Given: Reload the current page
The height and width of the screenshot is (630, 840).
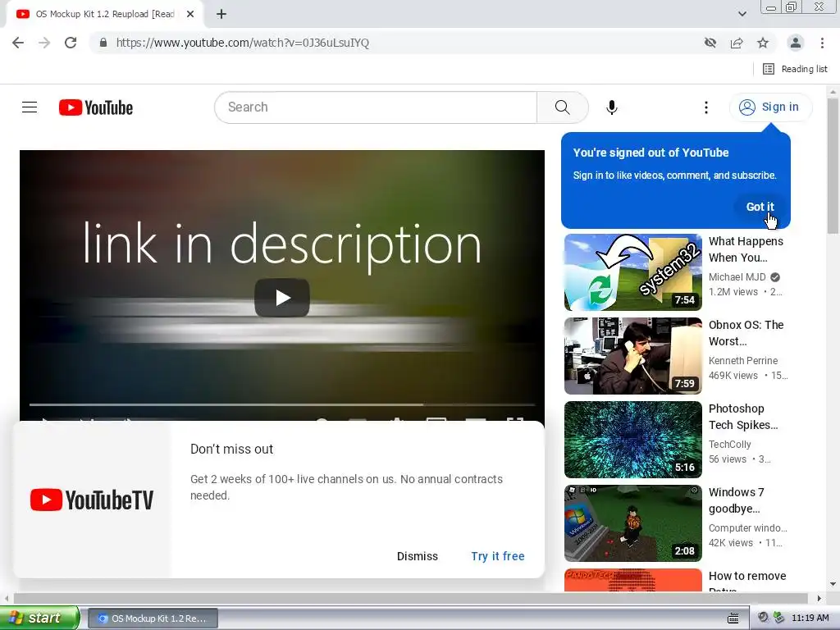Looking at the screenshot, I should coord(71,43).
